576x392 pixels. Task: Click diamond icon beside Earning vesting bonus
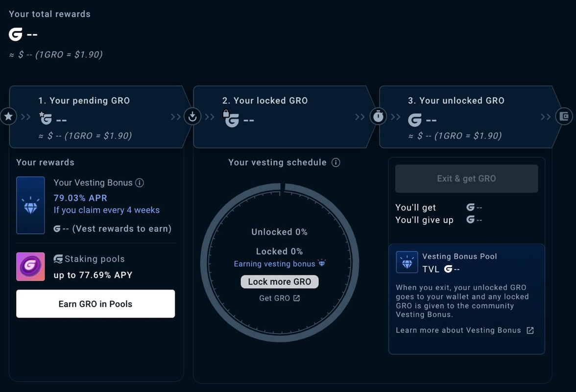click(322, 263)
